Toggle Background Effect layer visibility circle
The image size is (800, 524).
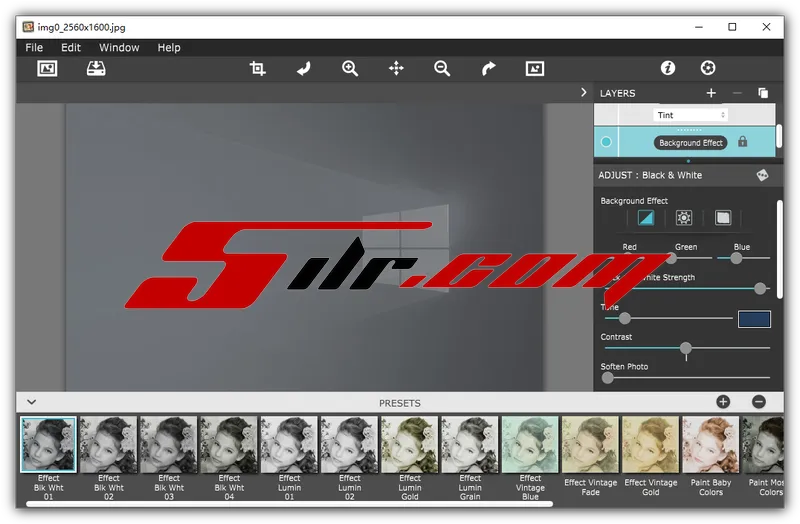pyautogui.click(x=606, y=142)
